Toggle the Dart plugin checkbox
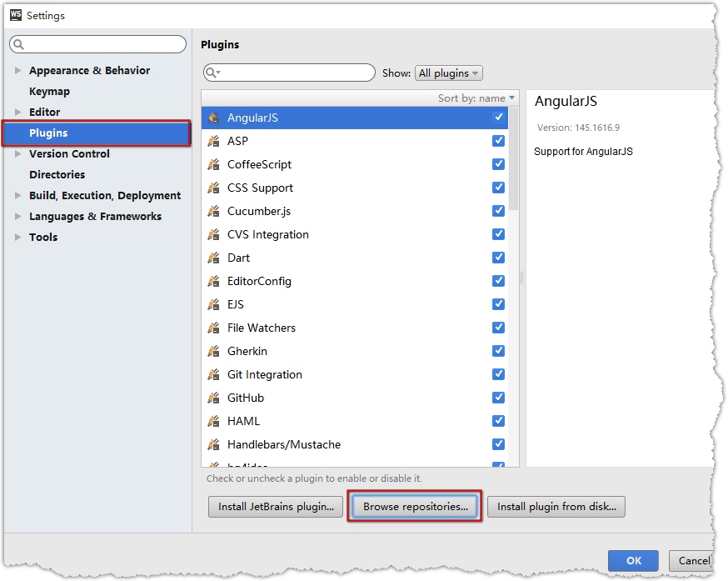Viewport: 728px width, 581px height. [x=498, y=257]
